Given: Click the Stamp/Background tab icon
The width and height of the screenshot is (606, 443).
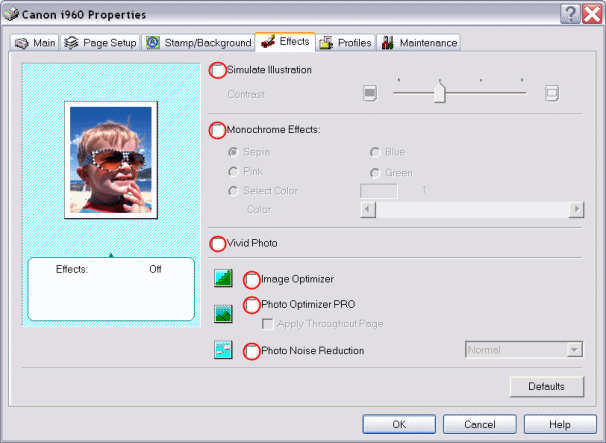Looking at the screenshot, I should click(153, 43).
